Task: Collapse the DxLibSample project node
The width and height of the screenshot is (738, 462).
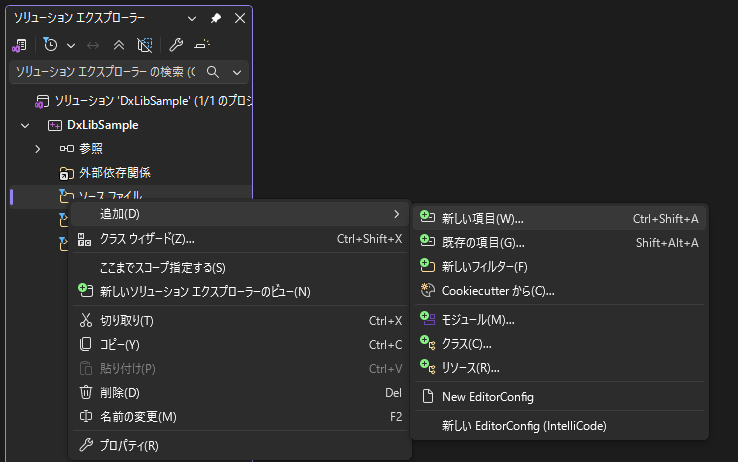Action: 25,126
